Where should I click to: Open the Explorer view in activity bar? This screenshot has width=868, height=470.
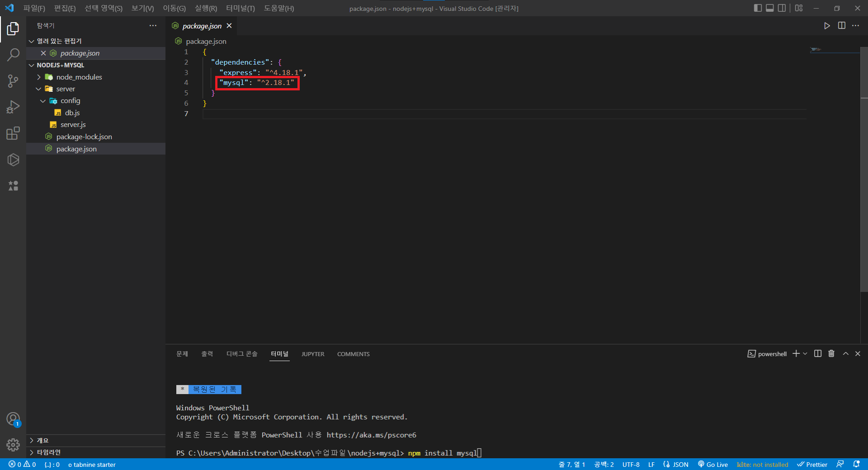click(x=13, y=29)
